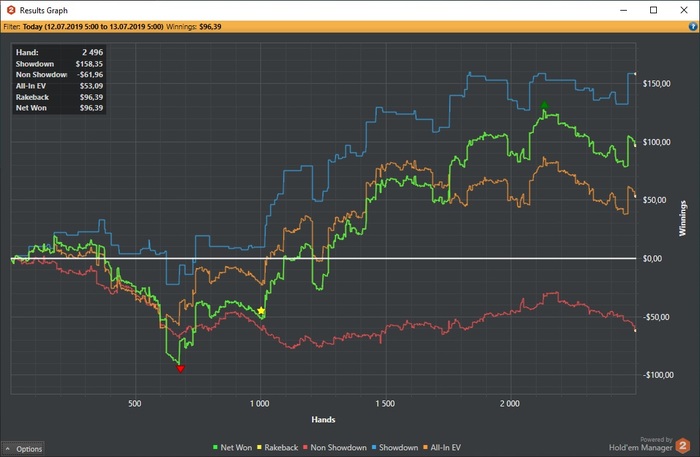Toggle the Non Showdown legend entry
The image size is (700, 457).
click(x=335, y=447)
